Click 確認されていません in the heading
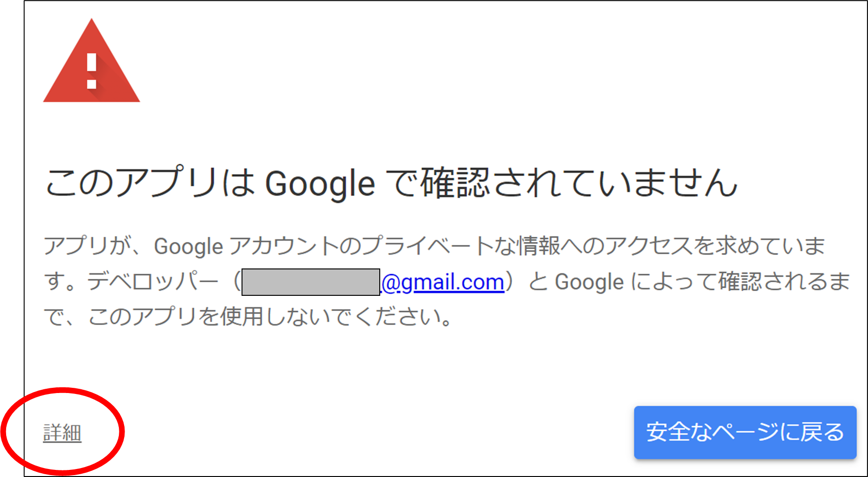868x477 pixels. (x=578, y=183)
